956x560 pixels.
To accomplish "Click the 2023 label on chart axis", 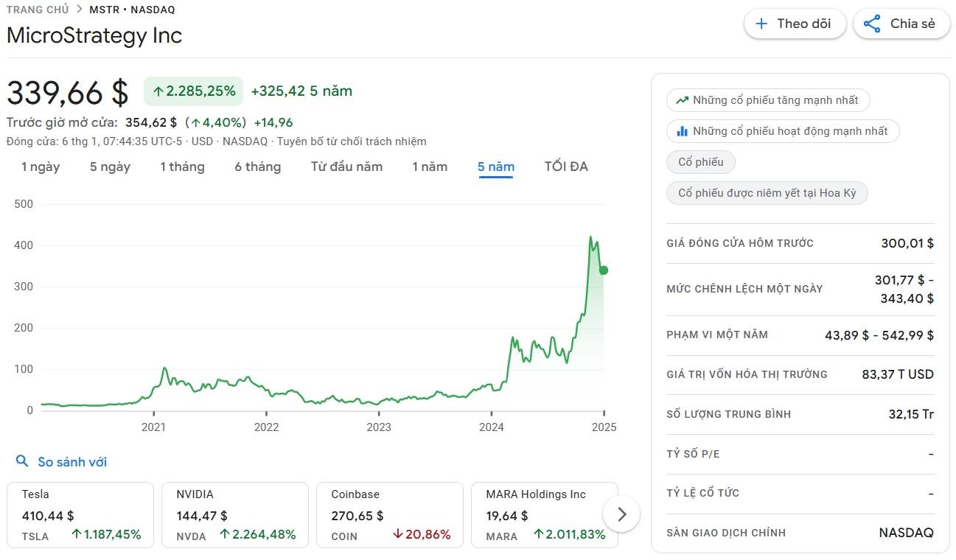I will [379, 427].
